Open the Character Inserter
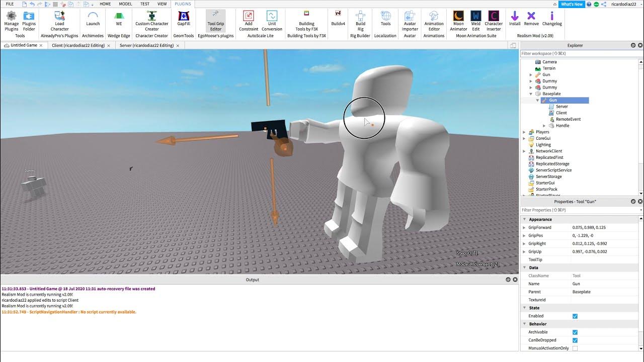Image resolution: width=644 pixels, height=362 pixels. pos(494,21)
